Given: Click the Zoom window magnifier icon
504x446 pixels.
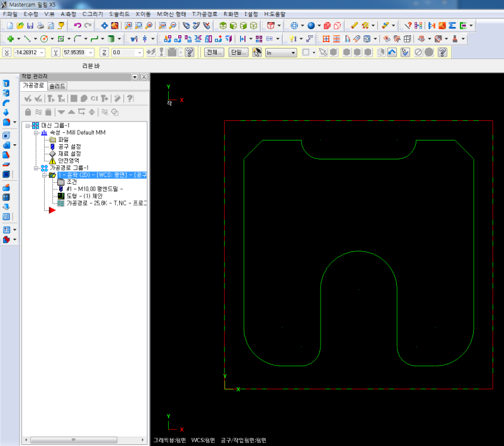Looking at the screenshot, I should (128, 26).
